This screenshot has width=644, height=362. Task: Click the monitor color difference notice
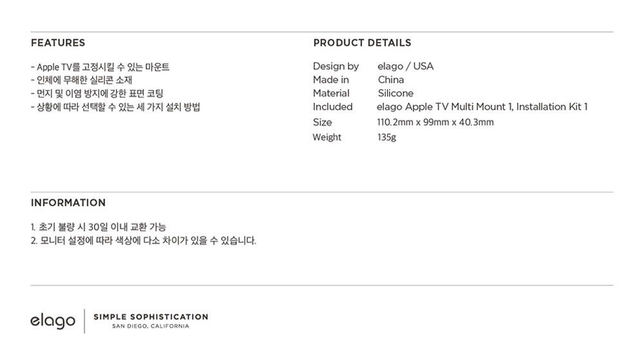point(144,240)
